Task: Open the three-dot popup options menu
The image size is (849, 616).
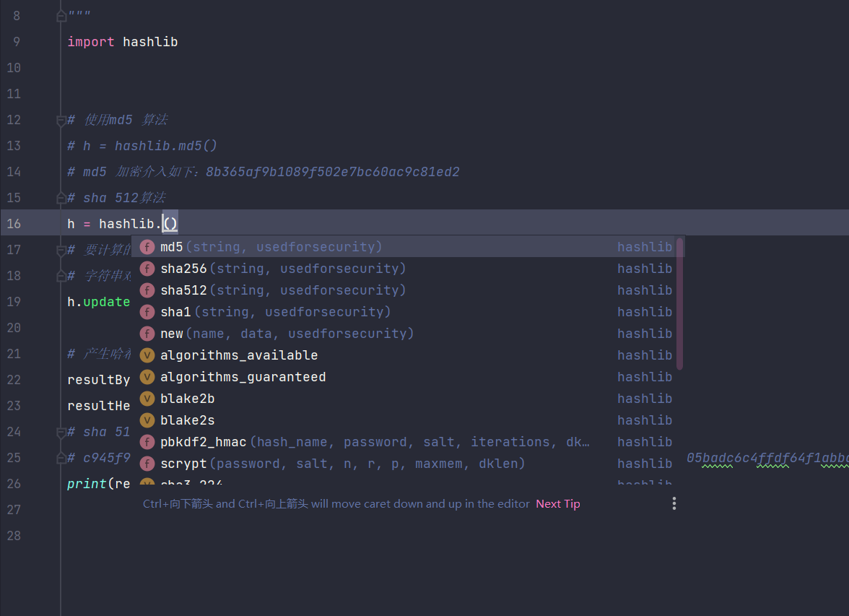Action: (x=674, y=503)
